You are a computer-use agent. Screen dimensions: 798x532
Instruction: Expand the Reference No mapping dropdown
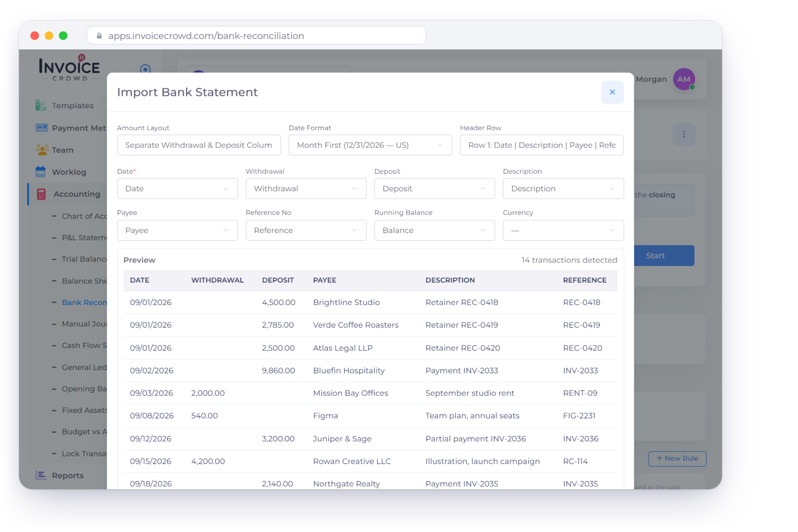[x=306, y=230]
